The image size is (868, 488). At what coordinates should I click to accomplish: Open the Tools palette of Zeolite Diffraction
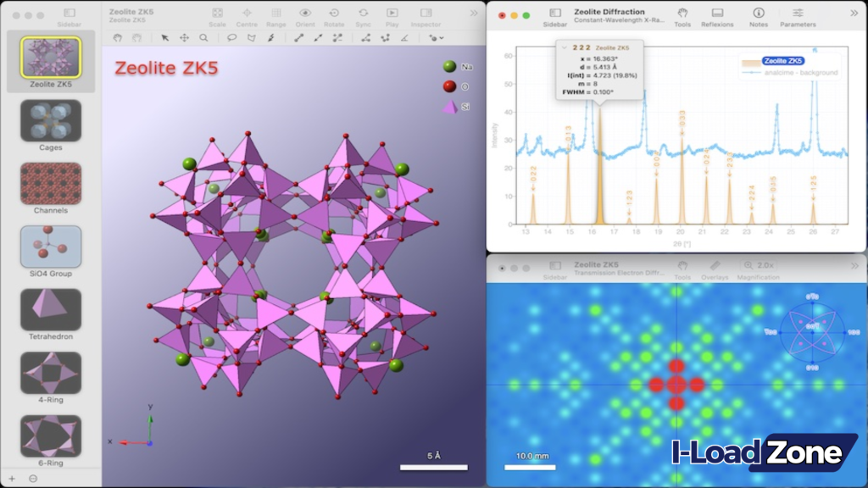682,13
